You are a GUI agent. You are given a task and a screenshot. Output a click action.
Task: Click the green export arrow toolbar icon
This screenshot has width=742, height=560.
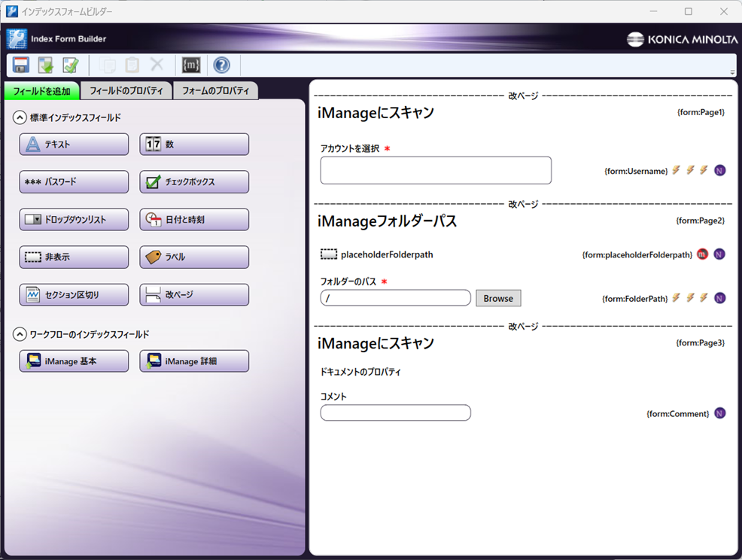[44, 65]
